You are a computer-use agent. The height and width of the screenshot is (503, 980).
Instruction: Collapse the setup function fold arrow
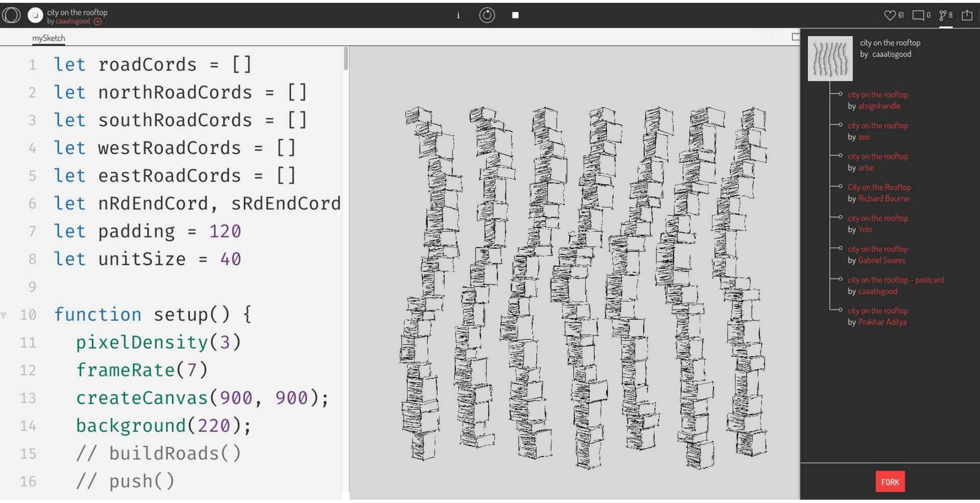click(4, 315)
